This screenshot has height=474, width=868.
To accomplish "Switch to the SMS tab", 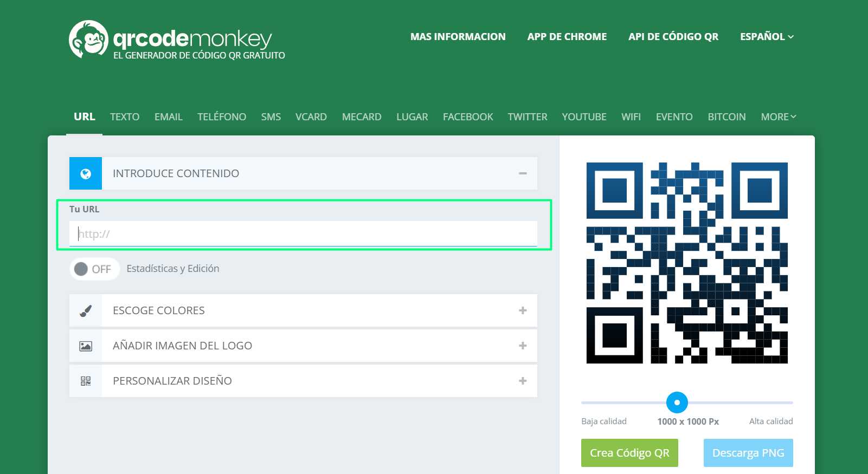I will [x=271, y=116].
